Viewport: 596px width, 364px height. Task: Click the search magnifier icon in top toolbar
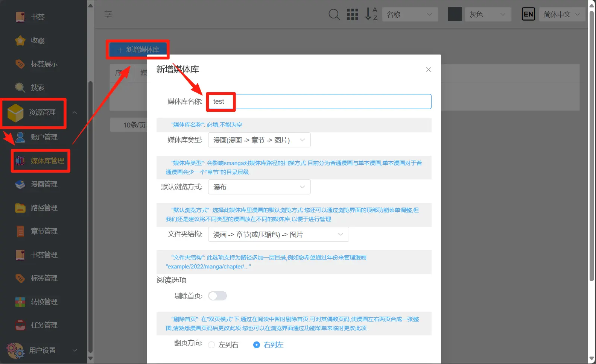tap(334, 15)
